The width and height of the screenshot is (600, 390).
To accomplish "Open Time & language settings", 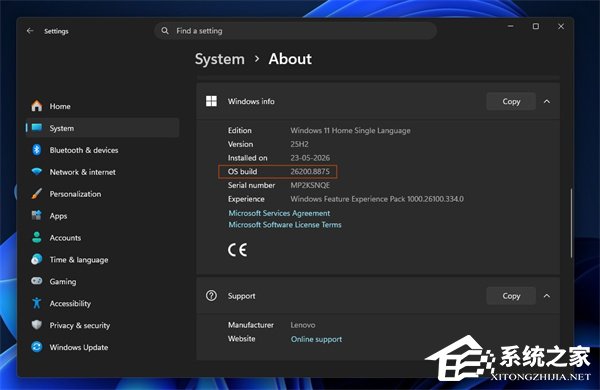I will (x=103, y=259).
